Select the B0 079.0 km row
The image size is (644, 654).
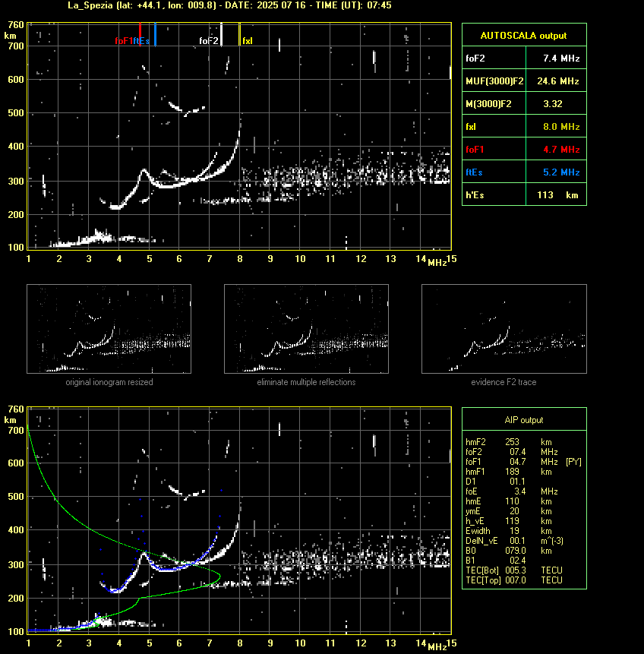509,551
